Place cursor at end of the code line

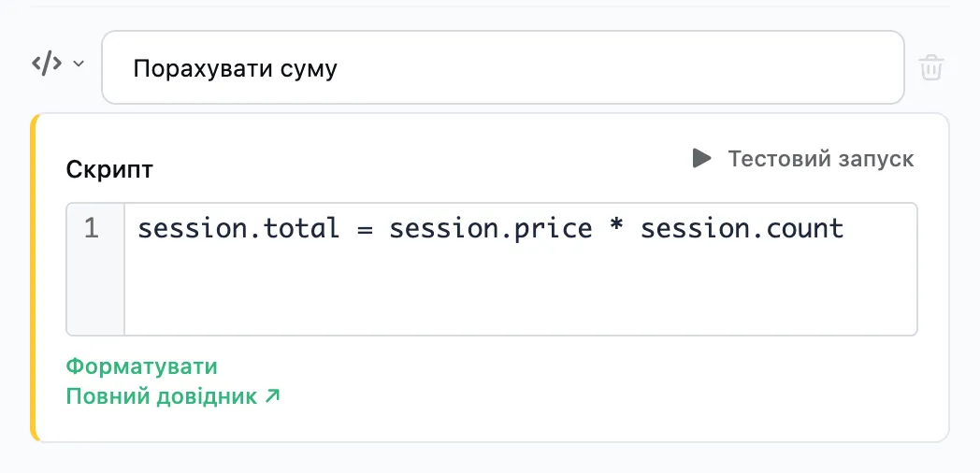click(845, 229)
